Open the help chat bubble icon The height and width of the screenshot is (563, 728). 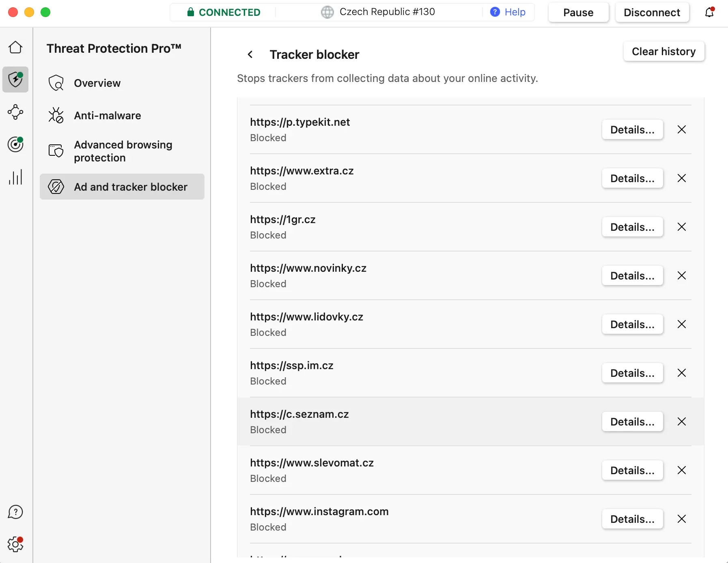pos(15,512)
